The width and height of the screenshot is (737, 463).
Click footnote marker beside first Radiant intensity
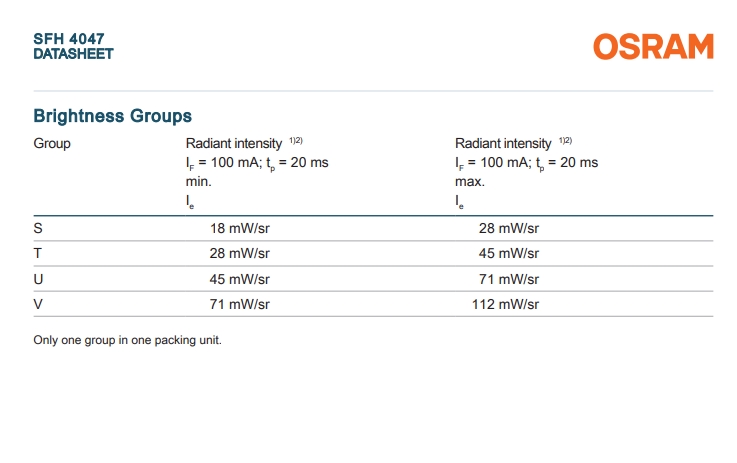coord(296,140)
